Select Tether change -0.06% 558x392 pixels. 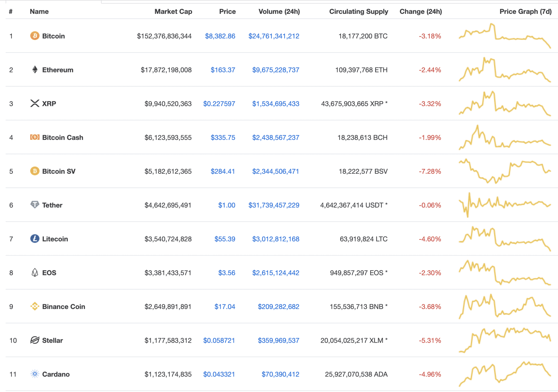(430, 205)
